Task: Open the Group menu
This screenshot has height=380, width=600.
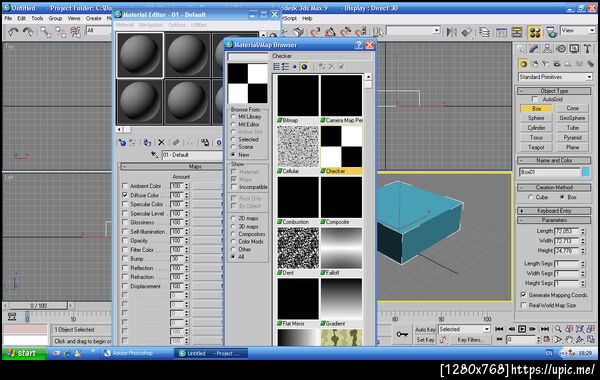Action: (x=55, y=18)
